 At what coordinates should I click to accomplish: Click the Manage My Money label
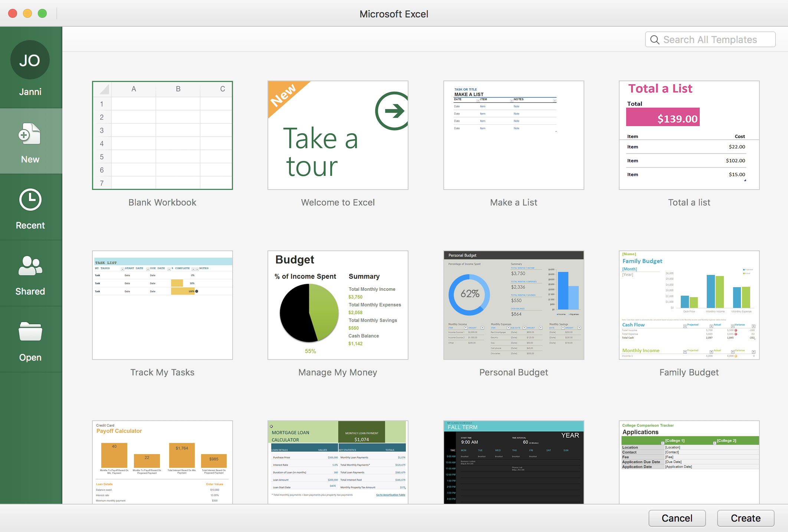point(338,372)
